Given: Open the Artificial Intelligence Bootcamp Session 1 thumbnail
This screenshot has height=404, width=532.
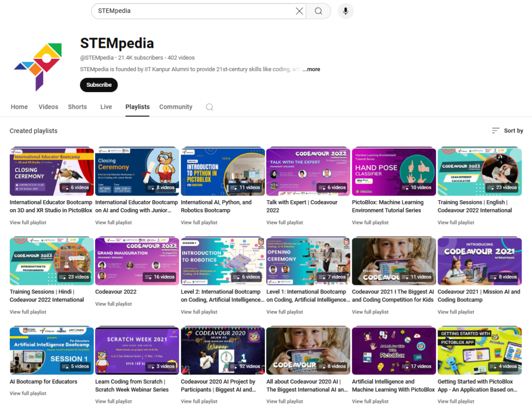Looking at the screenshot, I should (51, 351).
